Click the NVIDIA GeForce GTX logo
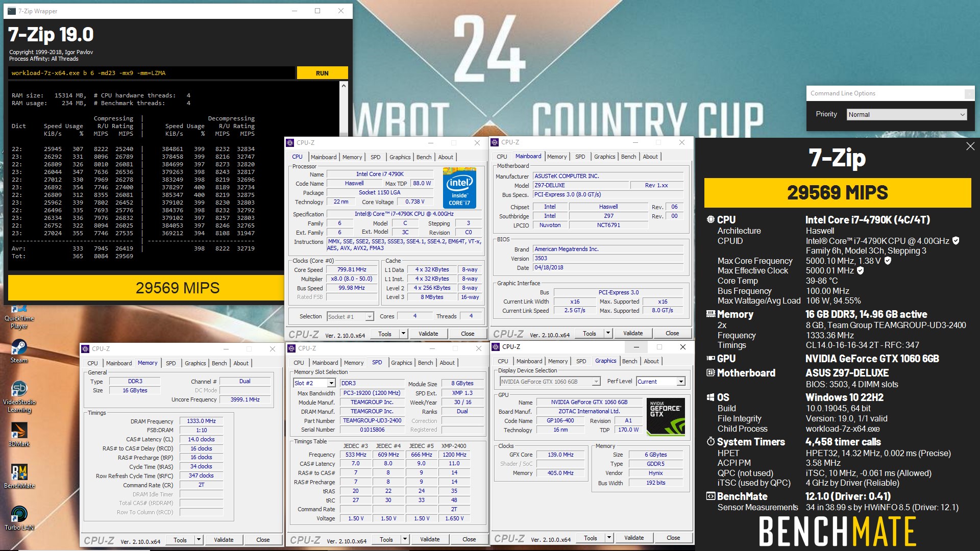The height and width of the screenshot is (551, 980). click(666, 417)
